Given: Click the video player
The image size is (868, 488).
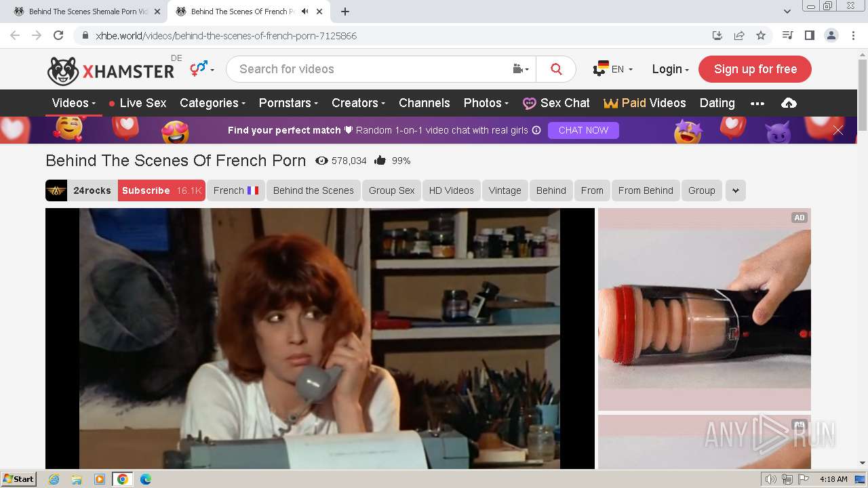Looking at the screenshot, I should (x=320, y=338).
